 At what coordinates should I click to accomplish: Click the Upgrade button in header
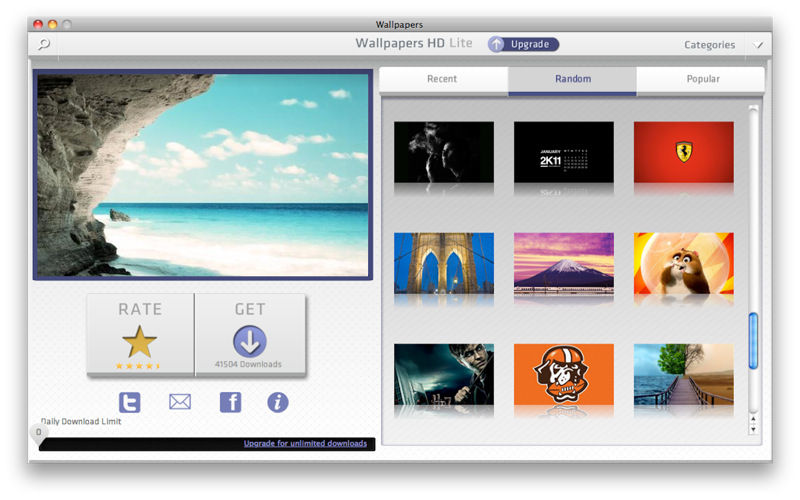(x=523, y=44)
